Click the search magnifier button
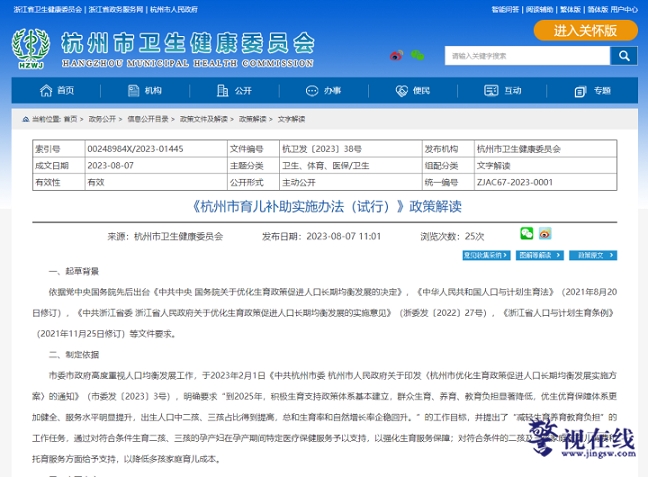648x477 pixels. (x=624, y=55)
